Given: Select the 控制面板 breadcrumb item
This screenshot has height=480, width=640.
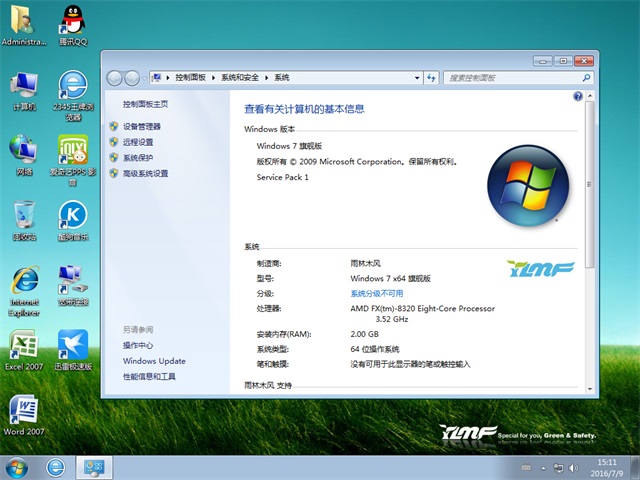Looking at the screenshot, I should click(x=191, y=78).
